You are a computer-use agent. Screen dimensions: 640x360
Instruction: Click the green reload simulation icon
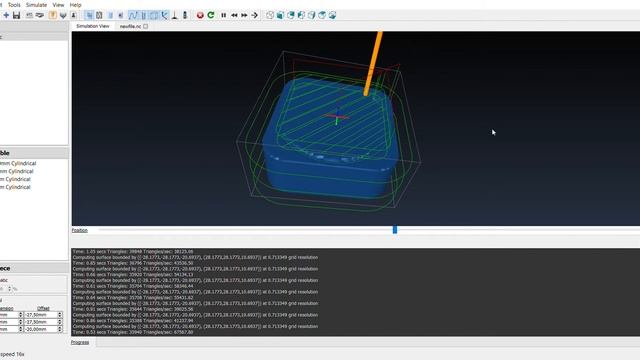pos(211,15)
